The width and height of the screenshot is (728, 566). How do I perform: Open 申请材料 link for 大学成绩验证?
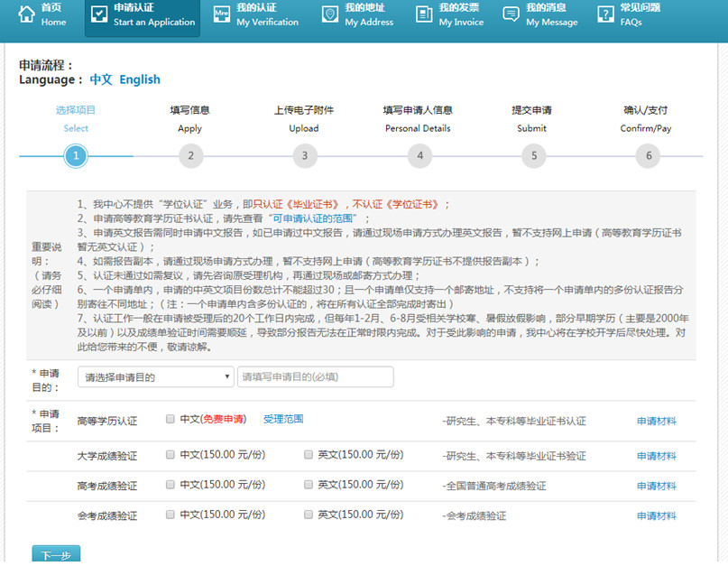click(x=657, y=456)
